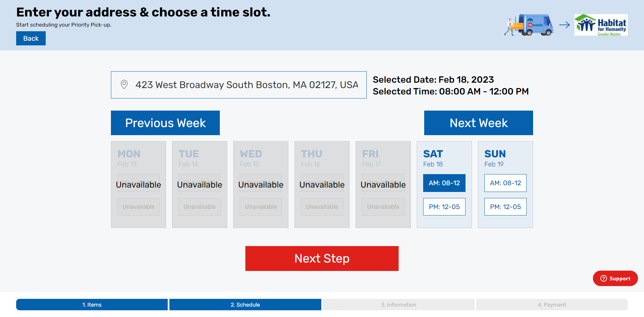The height and width of the screenshot is (317, 644).
Task: Switch to the 1. Items step
Action: click(x=92, y=305)
